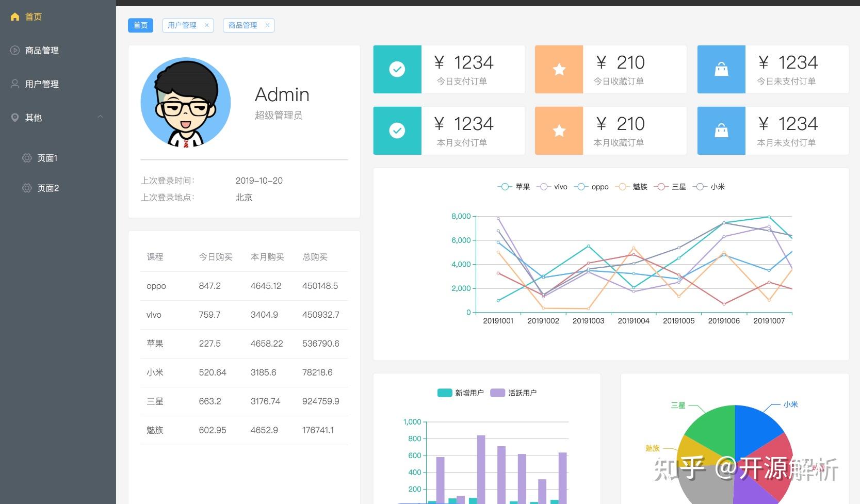Click the 用户管理 person icon
Viewport: 860px width, 504px height.
coord(15,84)
